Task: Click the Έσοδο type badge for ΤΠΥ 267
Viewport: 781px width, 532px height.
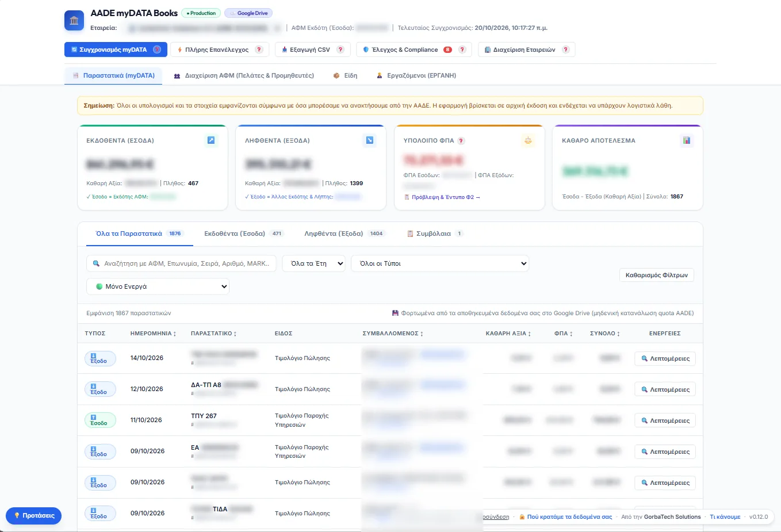Action: click(x=100, y=420)
